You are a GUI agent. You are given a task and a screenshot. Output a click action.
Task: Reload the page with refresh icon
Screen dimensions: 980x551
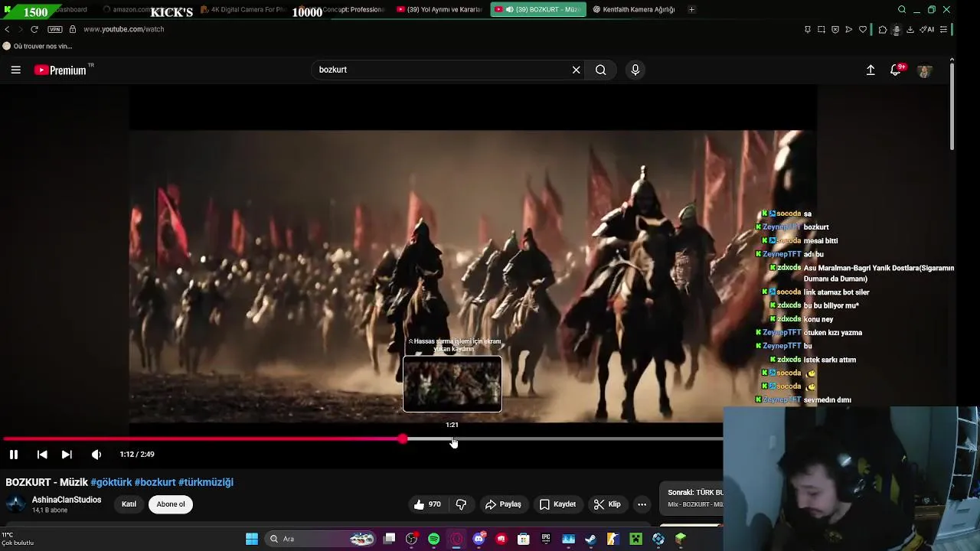34,29
